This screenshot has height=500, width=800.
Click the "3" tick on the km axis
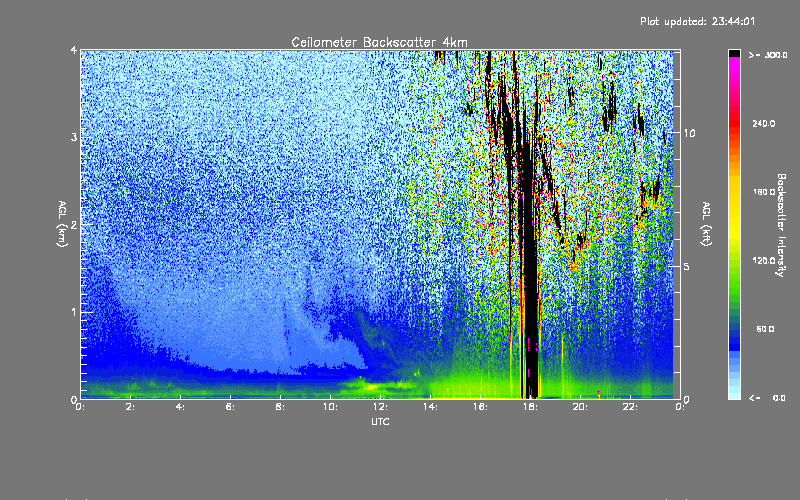(x=74, y=137)
